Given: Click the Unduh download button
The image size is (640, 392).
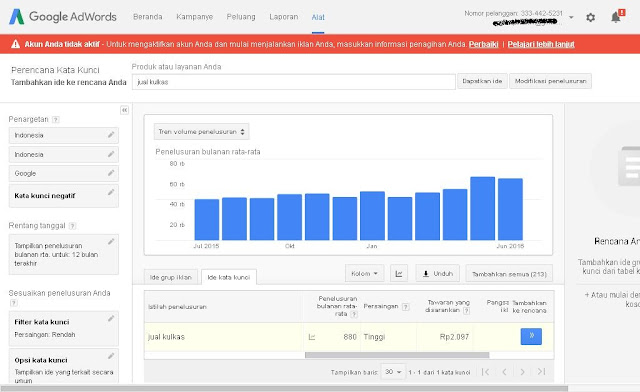Looking at the screenshot, I should coord(438,274).
